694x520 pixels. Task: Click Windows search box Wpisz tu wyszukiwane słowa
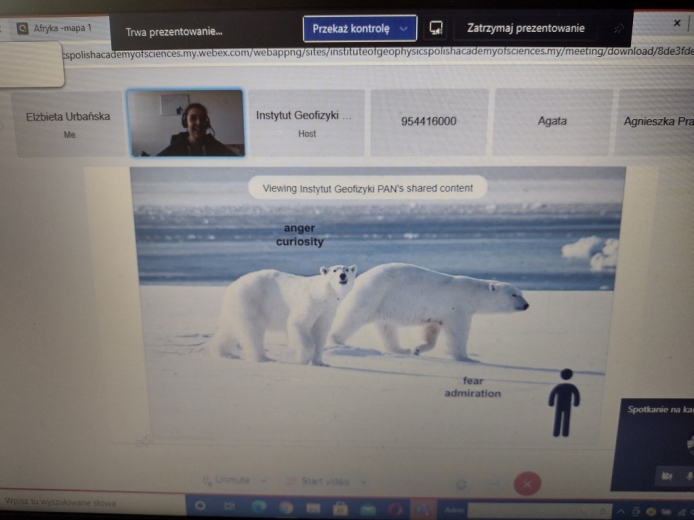pyautogui.click(x=92, y=503)
